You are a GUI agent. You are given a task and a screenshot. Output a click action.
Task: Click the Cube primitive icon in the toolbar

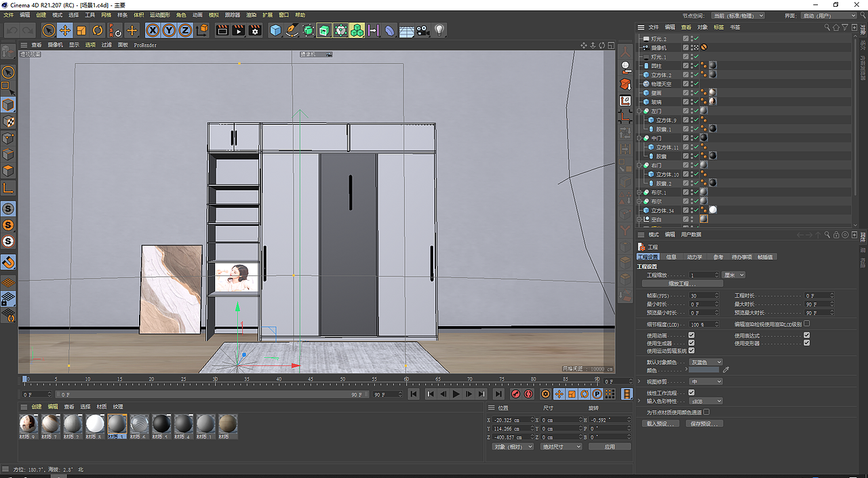(275, 31)
